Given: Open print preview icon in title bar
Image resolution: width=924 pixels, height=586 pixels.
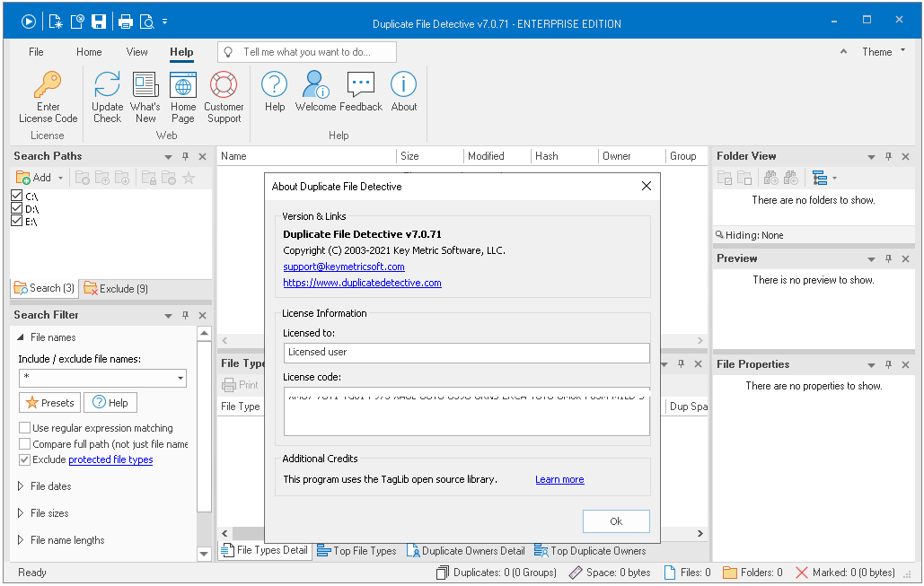Looking at the screenshot, I should pyautogui.click(x=146, y=22).
